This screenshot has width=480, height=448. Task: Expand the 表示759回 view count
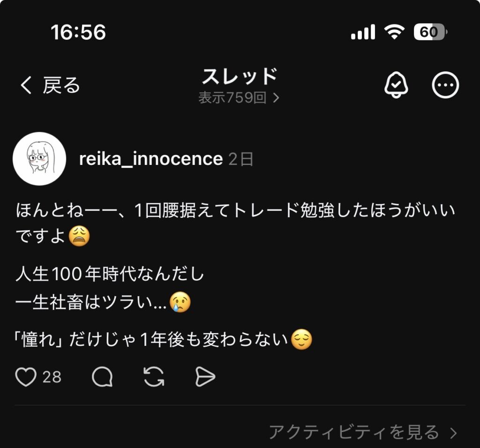coord(239,98)
